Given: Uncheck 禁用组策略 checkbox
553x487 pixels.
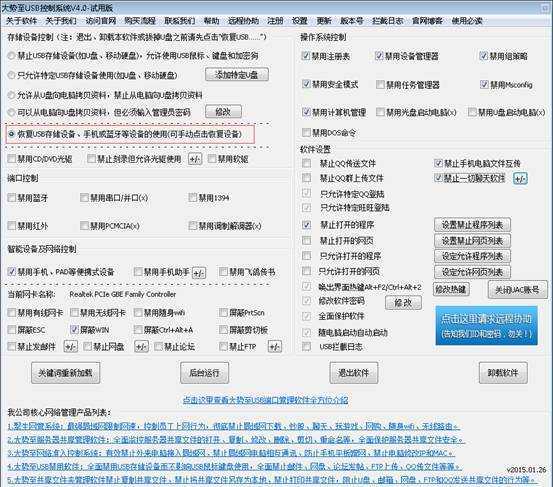Looking at the screenshot, I should [x=484, y=56].
